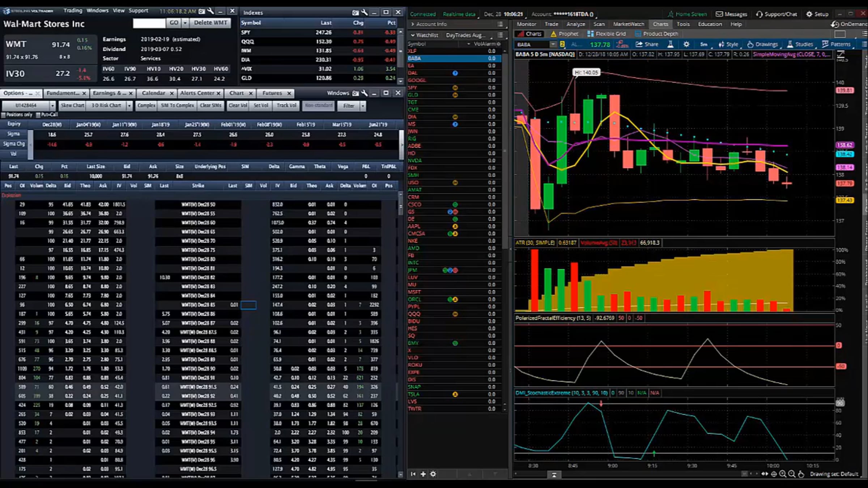868x488 pixels.
Task: Click the symbol input field beside GO
Action: click(x=149, y=23)
